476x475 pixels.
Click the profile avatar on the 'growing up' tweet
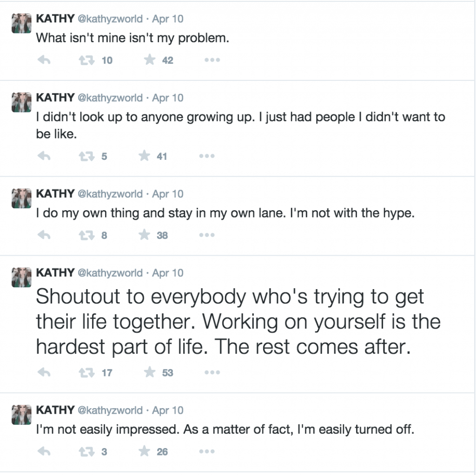(21, 102)
